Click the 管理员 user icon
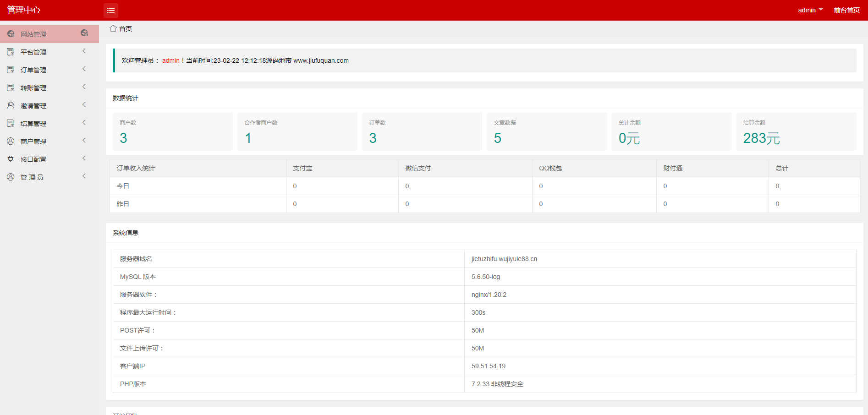 11,177
